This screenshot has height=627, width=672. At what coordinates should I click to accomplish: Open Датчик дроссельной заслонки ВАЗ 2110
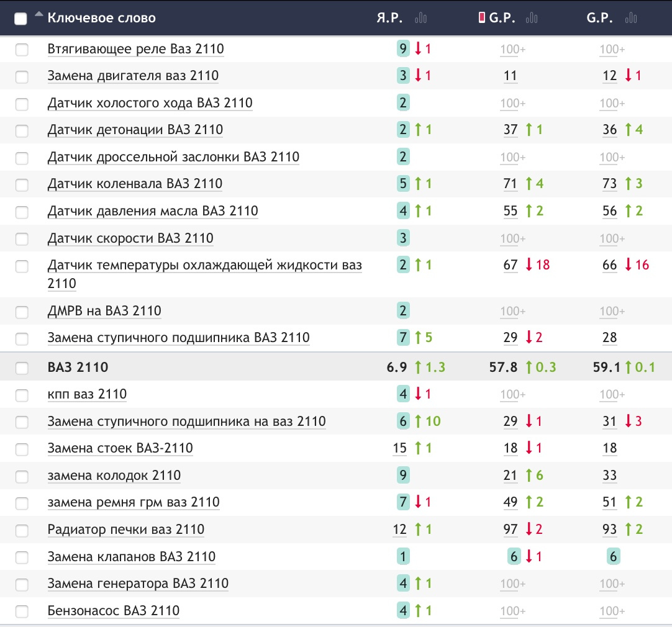coord(173,157)
